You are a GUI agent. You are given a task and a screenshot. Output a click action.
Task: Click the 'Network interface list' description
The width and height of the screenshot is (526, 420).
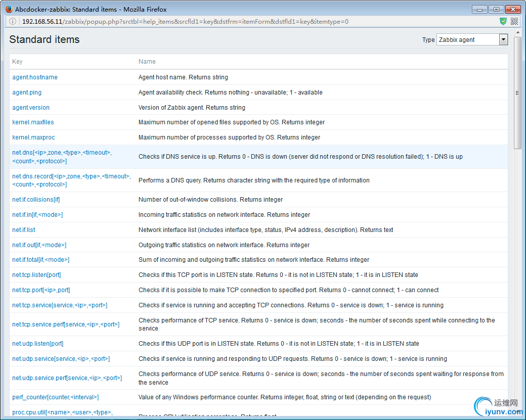[266, 229]
